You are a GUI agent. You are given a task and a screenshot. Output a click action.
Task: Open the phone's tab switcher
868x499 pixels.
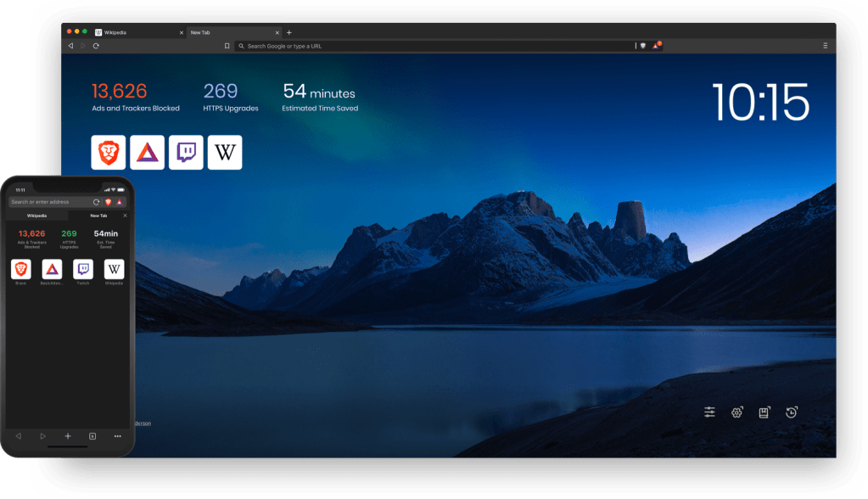93,435
